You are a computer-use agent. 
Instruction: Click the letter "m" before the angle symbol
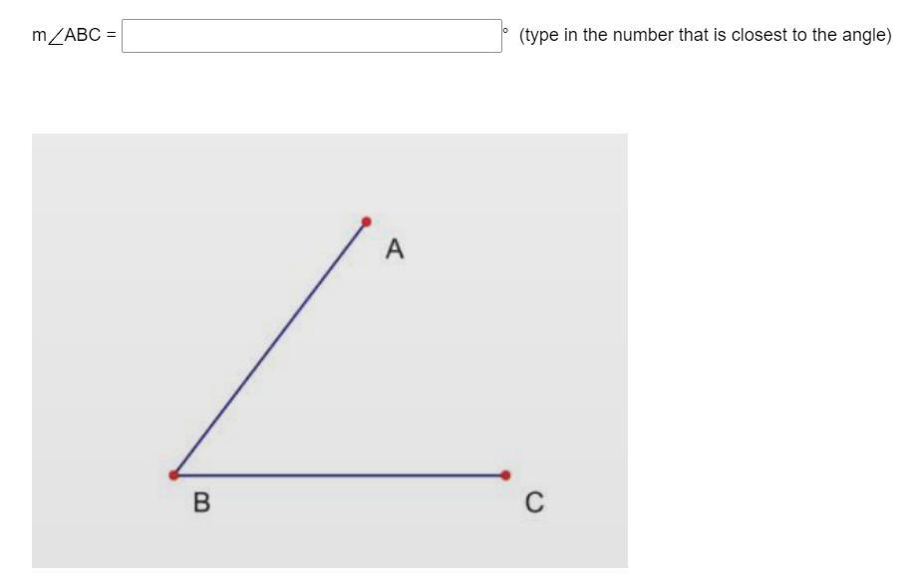40,36
